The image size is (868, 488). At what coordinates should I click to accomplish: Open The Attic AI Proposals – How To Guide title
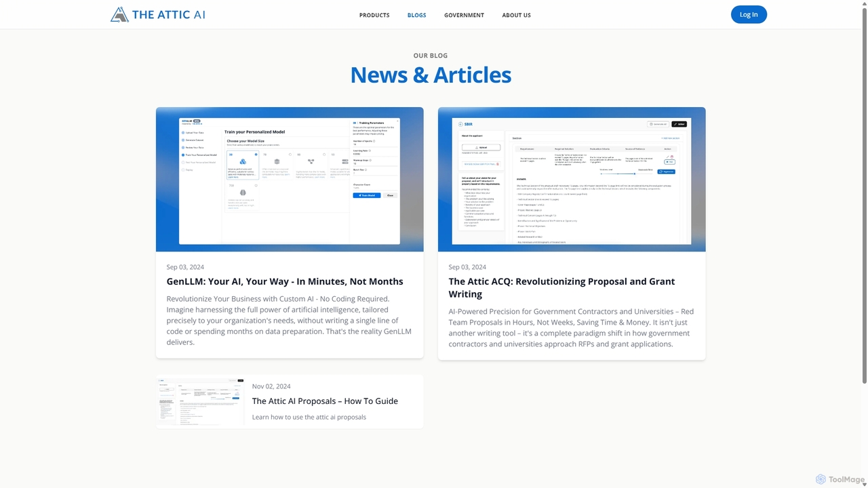[325, 401]
